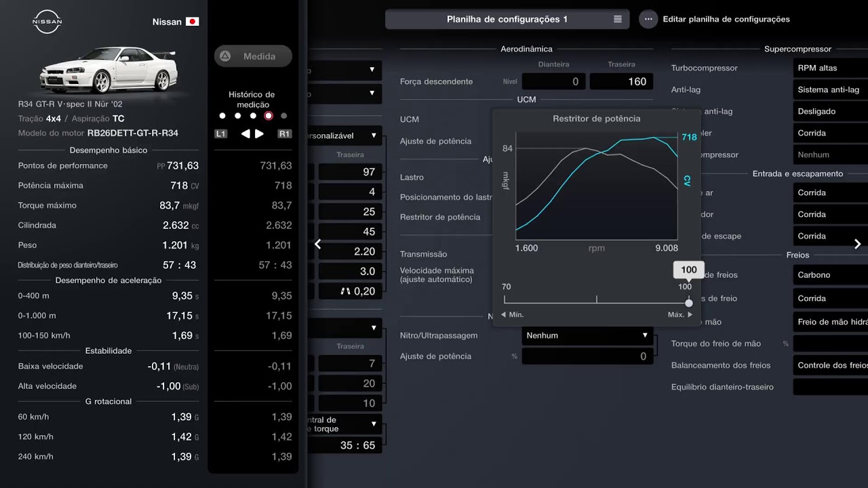Open Corrida dropdown below Desligado
This screenshot has width=868, height=488.
point(830,133)
